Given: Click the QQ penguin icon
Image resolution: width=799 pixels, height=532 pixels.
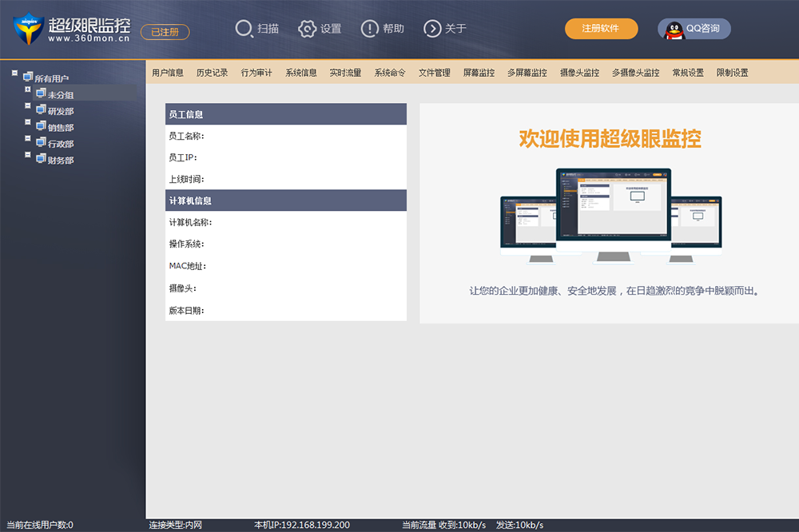Looking at the screenshot, I should (x=674, y=30).
